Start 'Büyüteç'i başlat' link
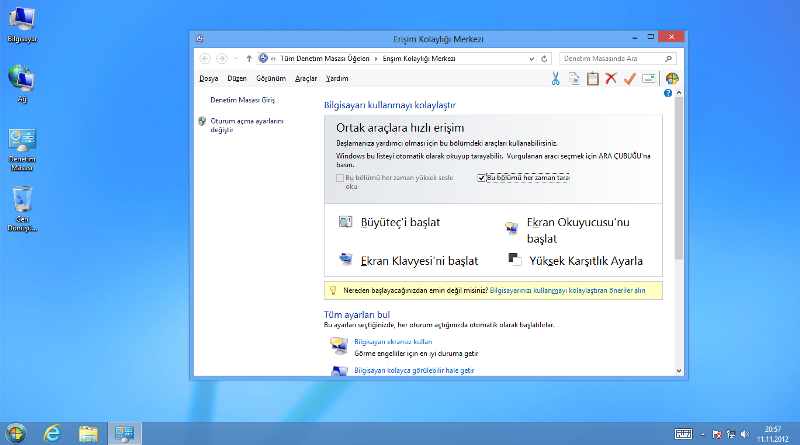This screenshot has width=800, height=445. click(401, 222)
